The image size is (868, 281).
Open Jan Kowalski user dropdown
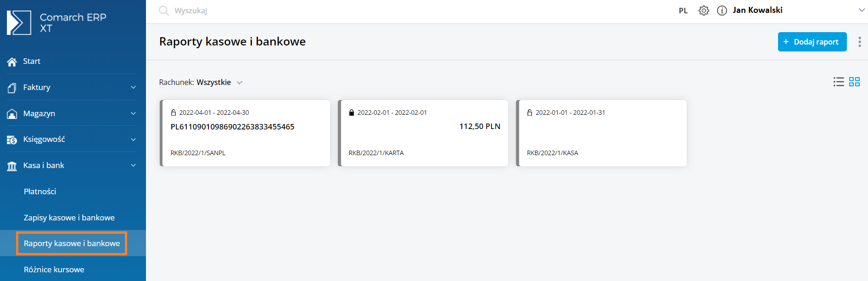(861, 10)
